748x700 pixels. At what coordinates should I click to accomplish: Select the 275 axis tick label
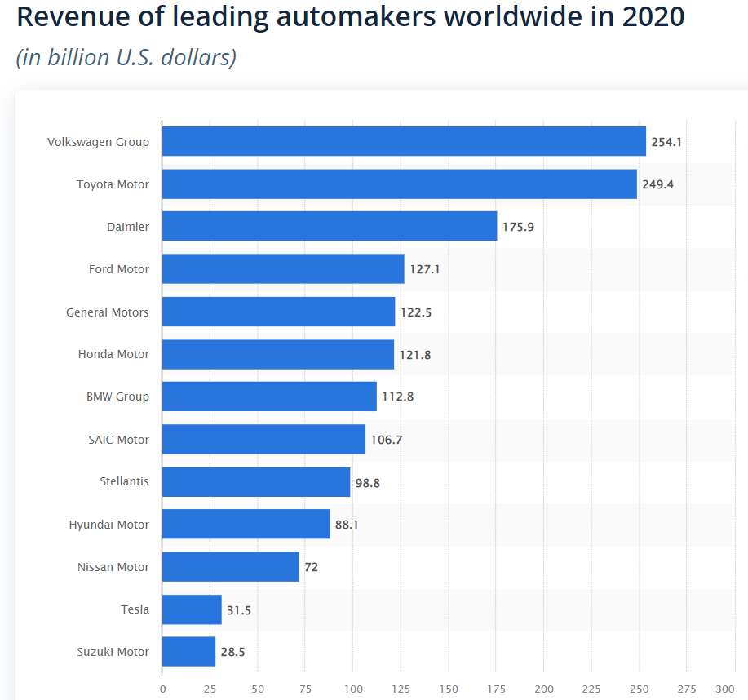(687, 689)
